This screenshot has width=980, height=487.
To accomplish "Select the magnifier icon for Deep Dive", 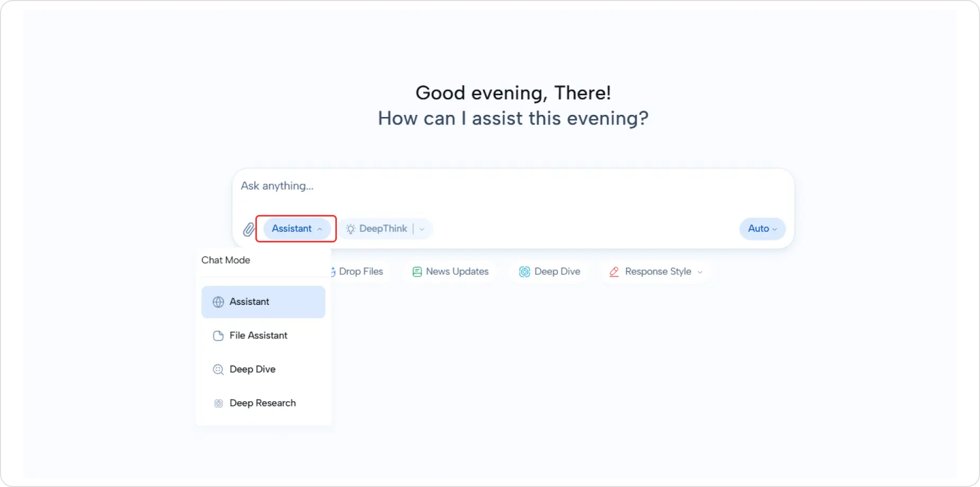I will (x=218, y=369).
